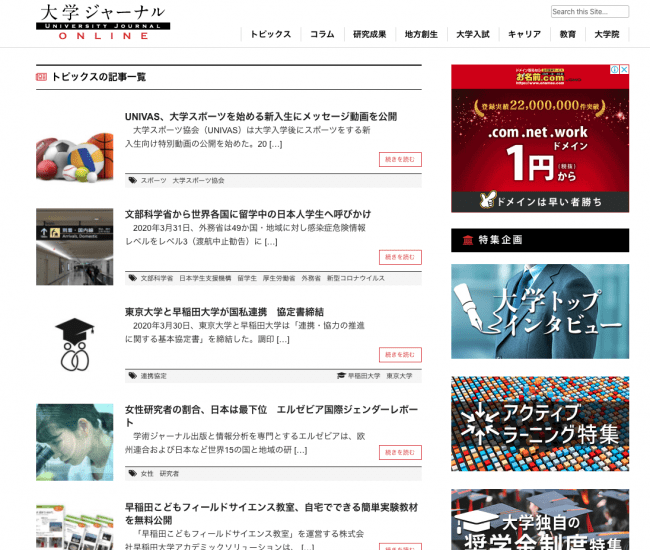
Task: Click the graduation cap owl thumbnail
Action: coord(75,344)
